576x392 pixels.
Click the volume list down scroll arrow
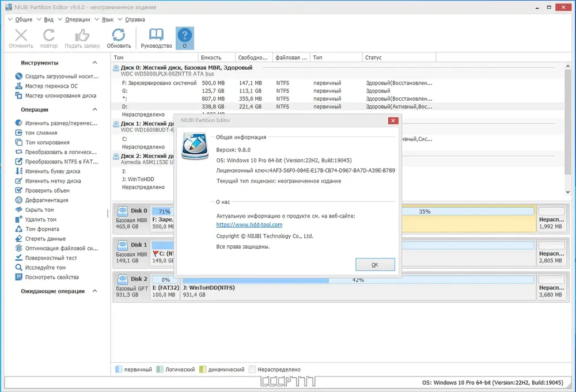click(x=567, y=192)
